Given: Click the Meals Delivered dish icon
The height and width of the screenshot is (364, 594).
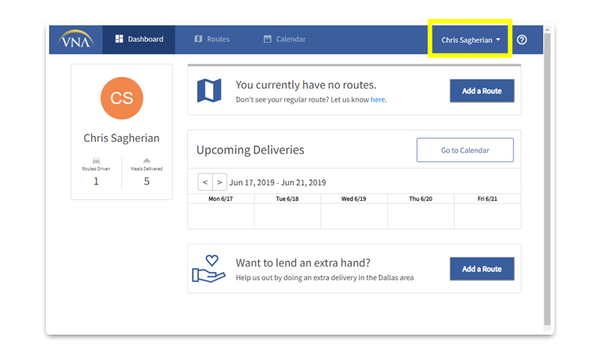Looking at the screenshot, I should (147, 161).
